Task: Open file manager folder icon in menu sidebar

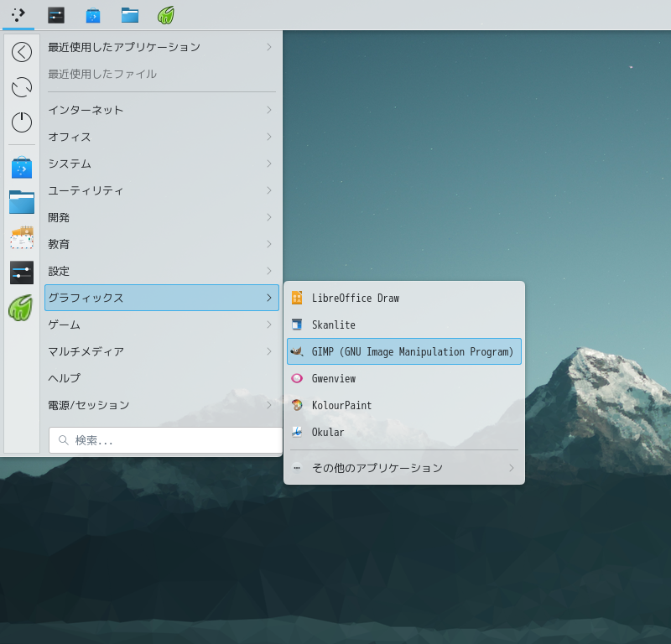Action: (22, 202)
